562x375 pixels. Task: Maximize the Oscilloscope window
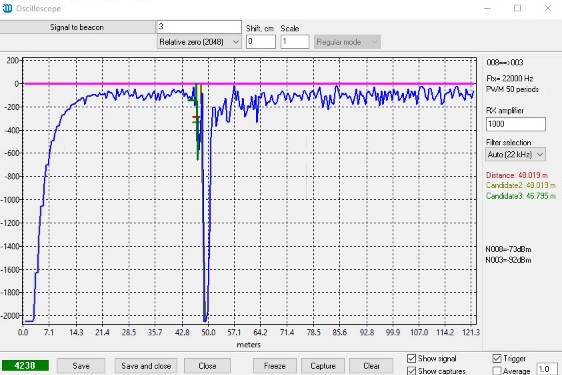[x=517, y=8]
